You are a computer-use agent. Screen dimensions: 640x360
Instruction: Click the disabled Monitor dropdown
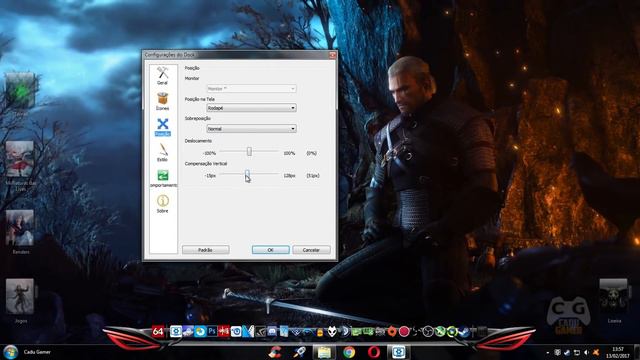(251, 89)
